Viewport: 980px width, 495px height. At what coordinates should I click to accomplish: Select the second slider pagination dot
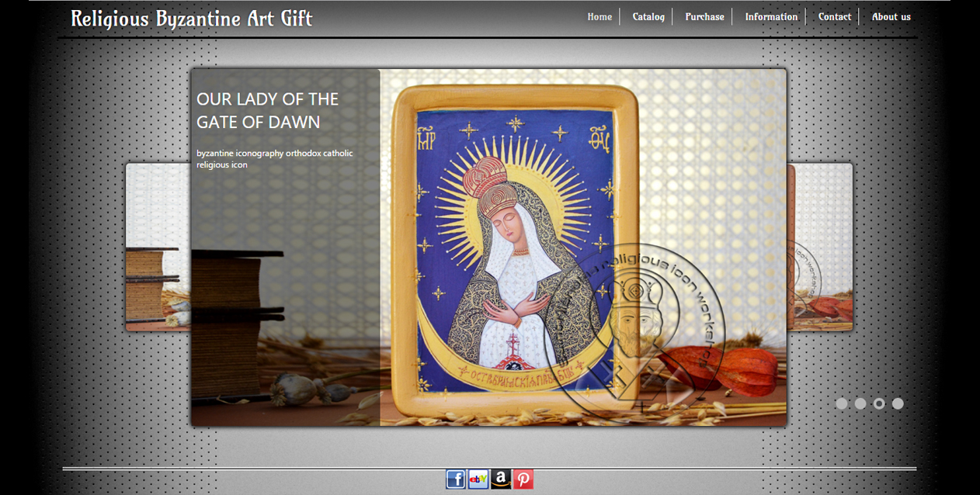(860, 403)
